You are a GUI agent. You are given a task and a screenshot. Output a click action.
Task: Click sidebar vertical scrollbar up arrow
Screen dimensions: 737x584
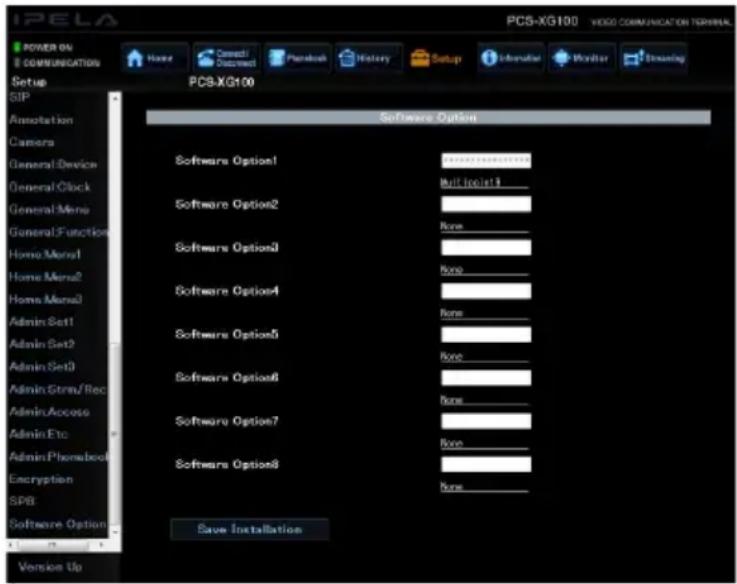coord(115,98)
